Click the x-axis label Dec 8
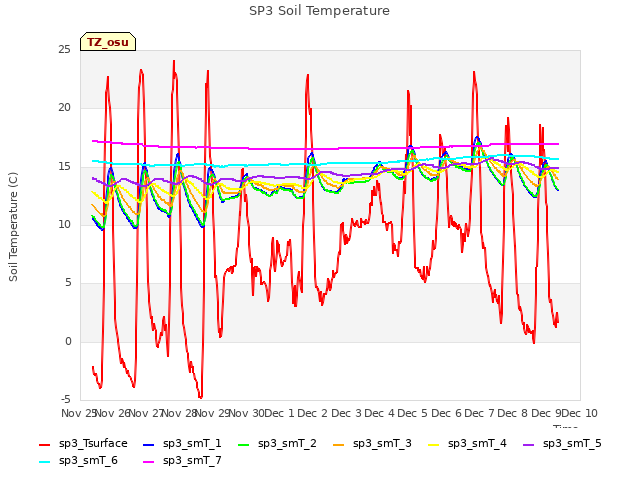 click(x=513, y=413)
